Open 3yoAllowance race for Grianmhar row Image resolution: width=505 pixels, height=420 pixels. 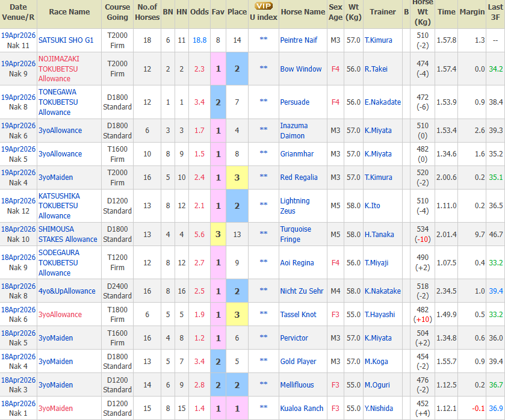pyautogui.click(x=60, y=154)
